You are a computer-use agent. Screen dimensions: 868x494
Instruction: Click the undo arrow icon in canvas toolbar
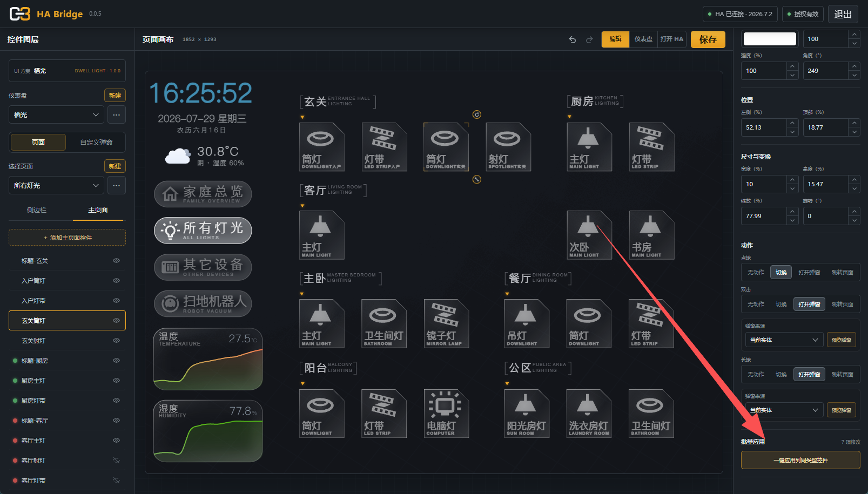573,39
